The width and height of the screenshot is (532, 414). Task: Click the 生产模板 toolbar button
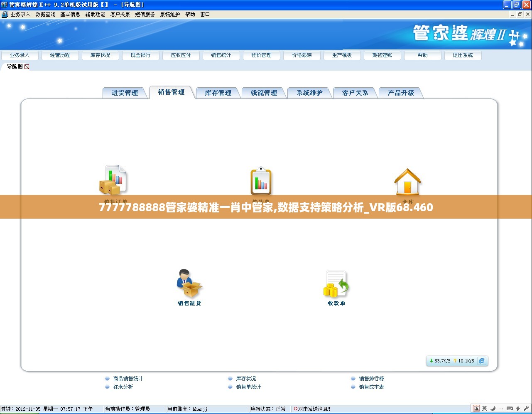(342, 55)
